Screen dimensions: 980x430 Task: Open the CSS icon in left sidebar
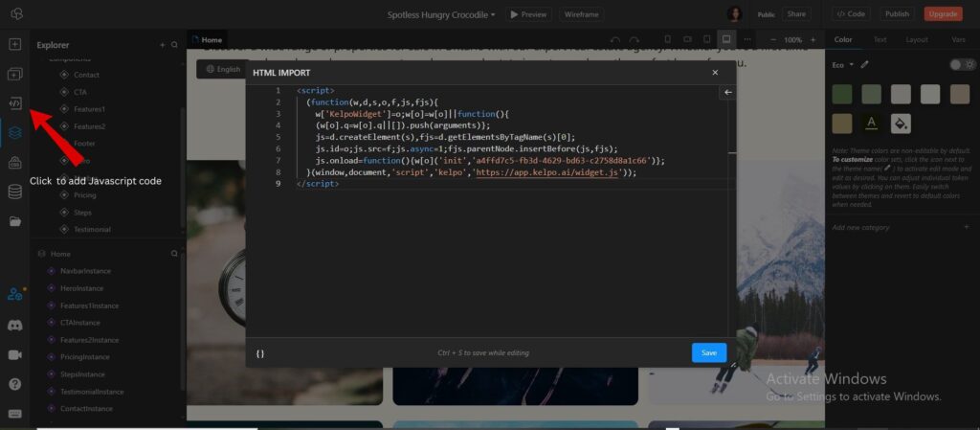pyautogui.click(x=15, y=163)
